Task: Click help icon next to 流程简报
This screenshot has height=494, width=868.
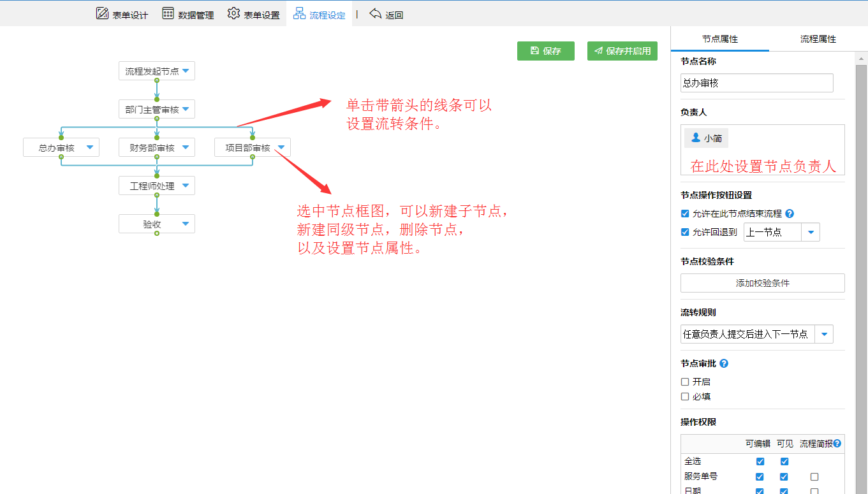Action: click(837, 444)
